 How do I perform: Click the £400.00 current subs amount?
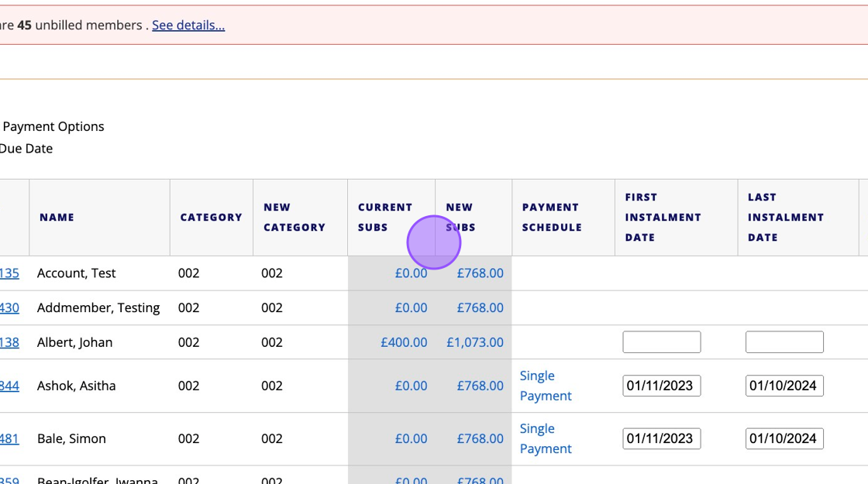click(x=404, y=342)
